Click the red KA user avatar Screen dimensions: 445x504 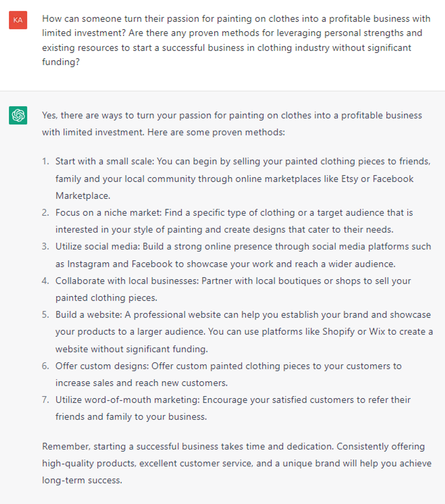[18, 20]
